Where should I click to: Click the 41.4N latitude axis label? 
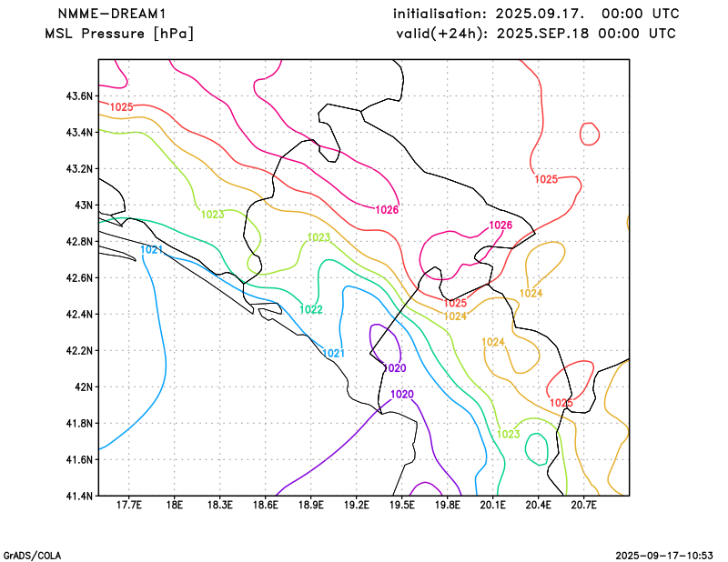pyautogui.click(x=79, y=496)
